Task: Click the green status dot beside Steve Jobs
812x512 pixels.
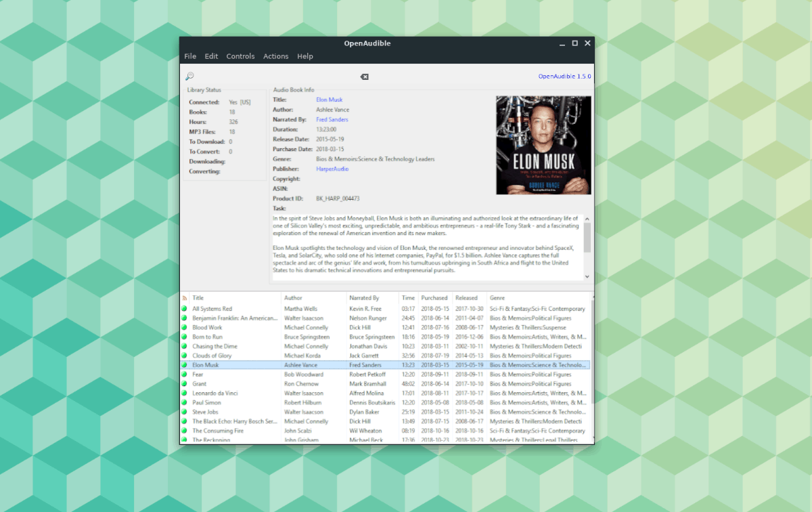Action: [x=185, y=412]
